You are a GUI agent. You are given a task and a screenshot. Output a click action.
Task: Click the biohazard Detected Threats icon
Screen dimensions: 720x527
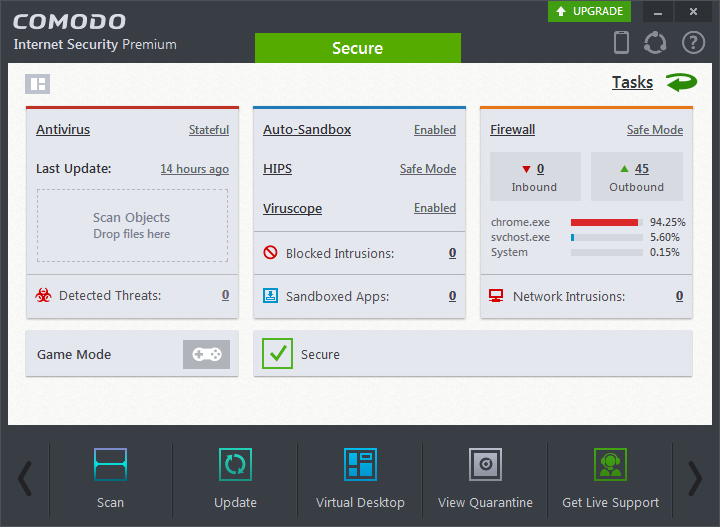click(x=43, y=295)
